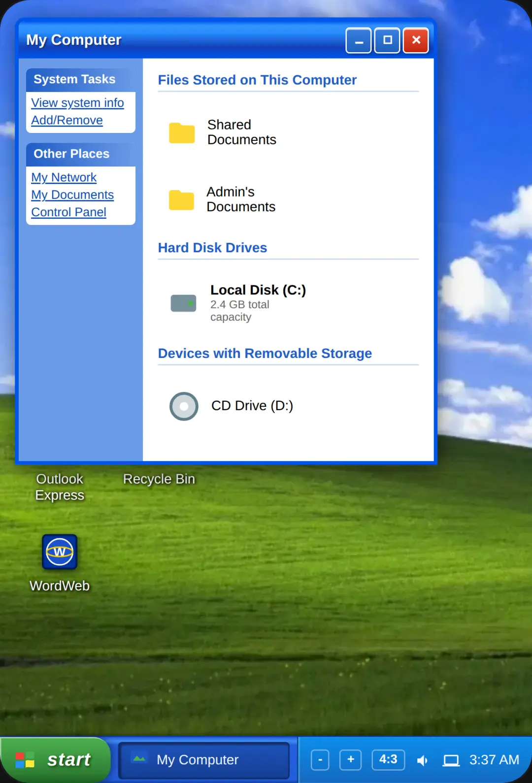The width and height of the screenshot is (532, 783).
Task: Click the display monitor tray icon
Action: [x=451, y=761]
